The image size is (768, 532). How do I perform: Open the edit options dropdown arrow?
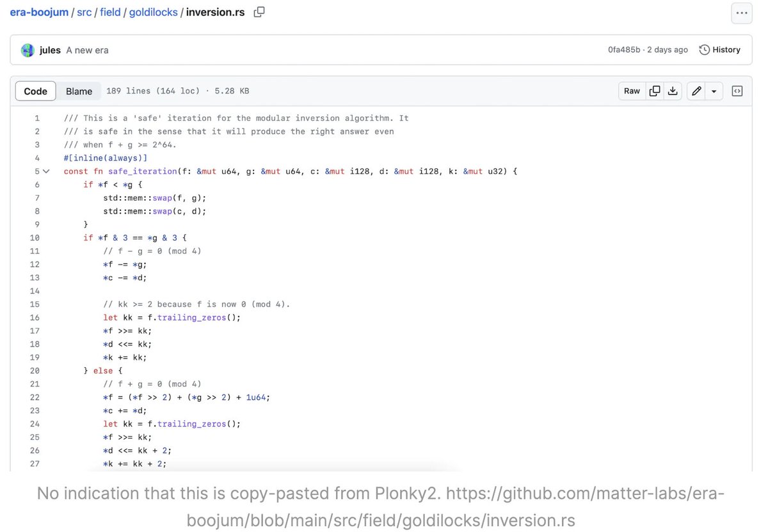point(714,91)
